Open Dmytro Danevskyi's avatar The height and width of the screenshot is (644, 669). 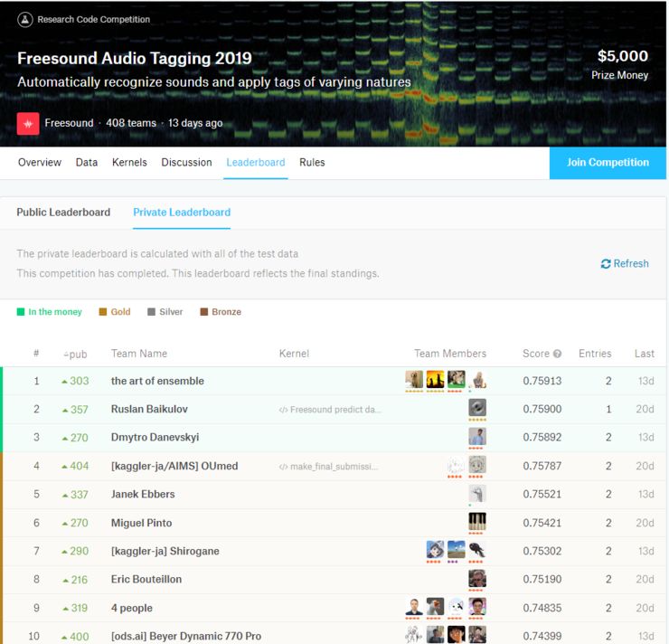point(477,436)
